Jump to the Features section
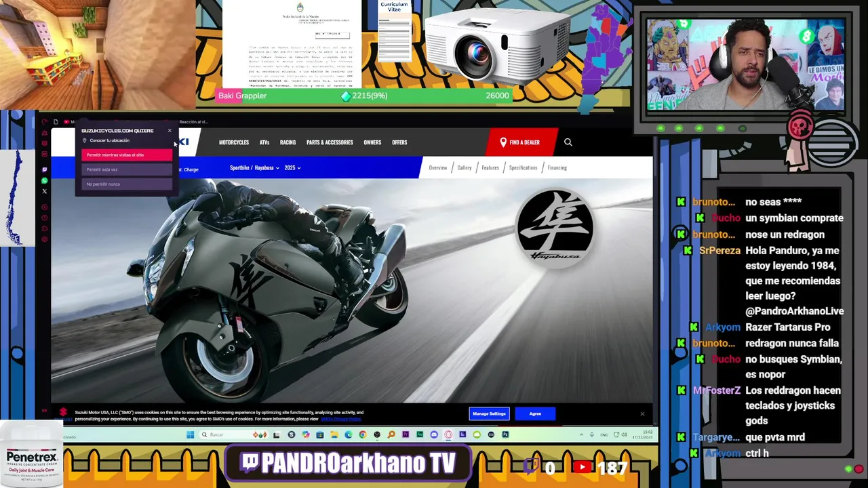Screen dimensions: 868x488 point(490,168)
